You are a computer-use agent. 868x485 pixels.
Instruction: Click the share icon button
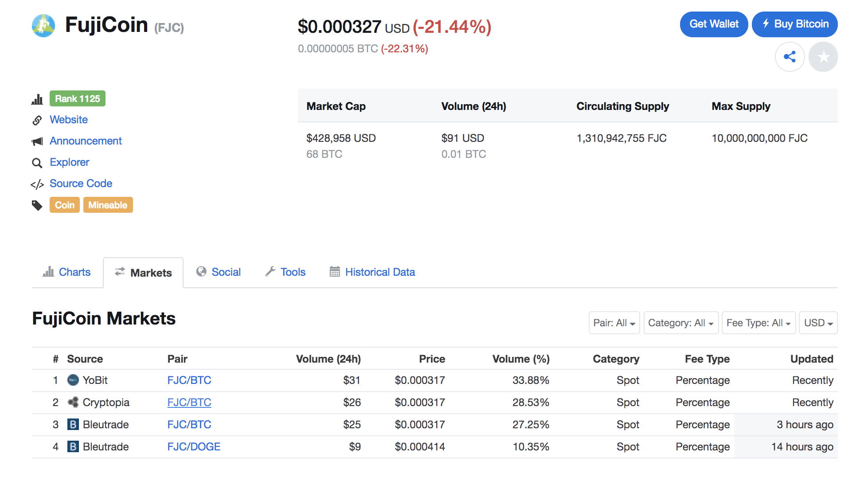(790, 57)
